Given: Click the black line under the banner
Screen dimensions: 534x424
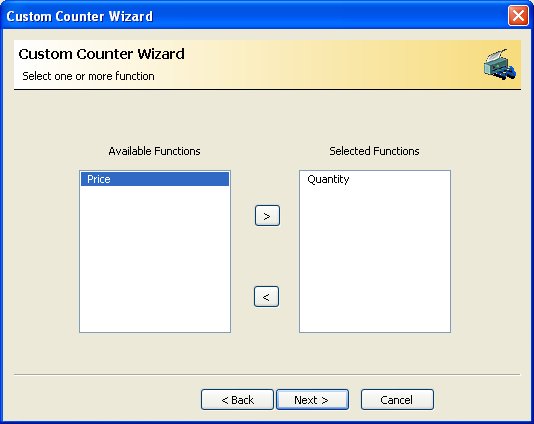Looking at the screenshot, I should click(x=267, y=90).
